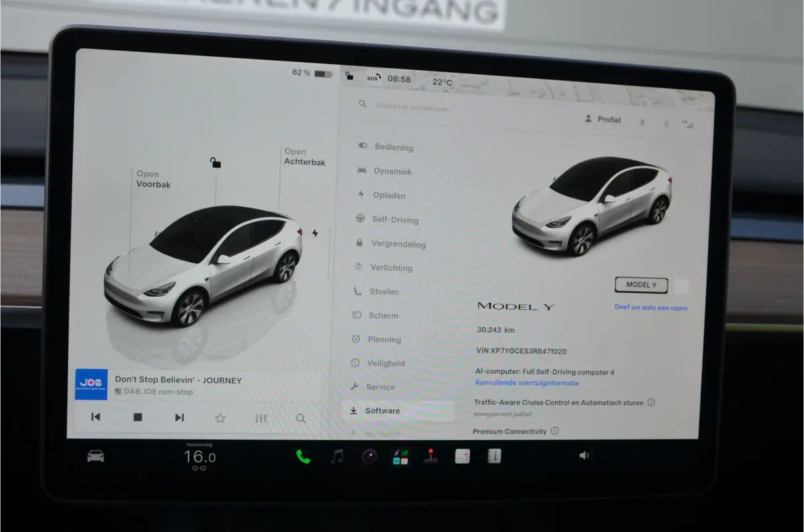The width and height of the screenshot is (804, 532).
Task: Launch the Toybox app in the dock
Action: click(401, 456)
